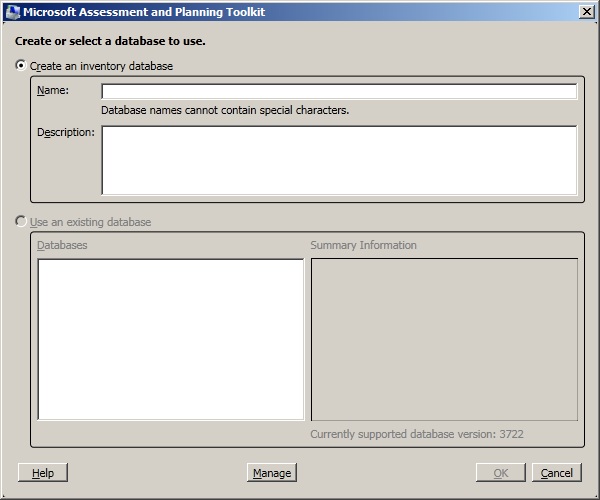600x500 pixels.
Task: Confirm with the OK button
Action: (x=501, y=473)
